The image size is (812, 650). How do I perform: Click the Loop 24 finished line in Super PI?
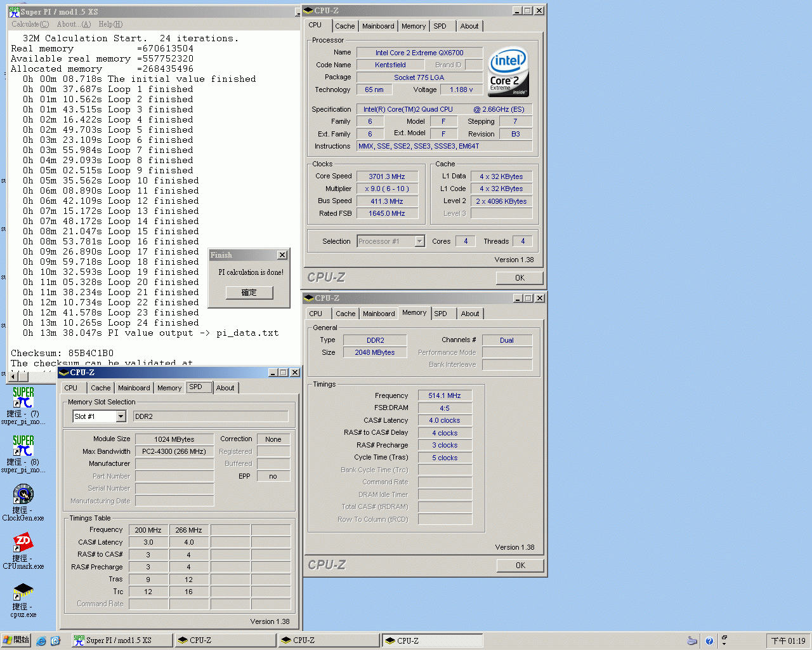(x=111, y=322)
